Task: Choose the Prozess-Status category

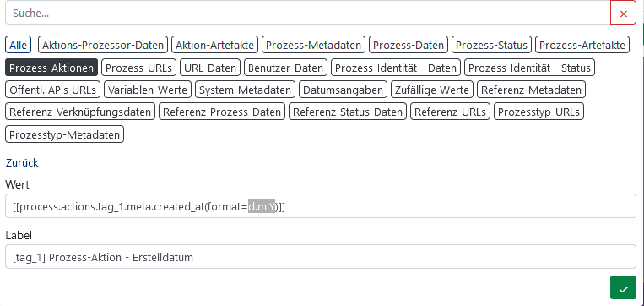Action: pyautogui.click(x=491, y=45)
